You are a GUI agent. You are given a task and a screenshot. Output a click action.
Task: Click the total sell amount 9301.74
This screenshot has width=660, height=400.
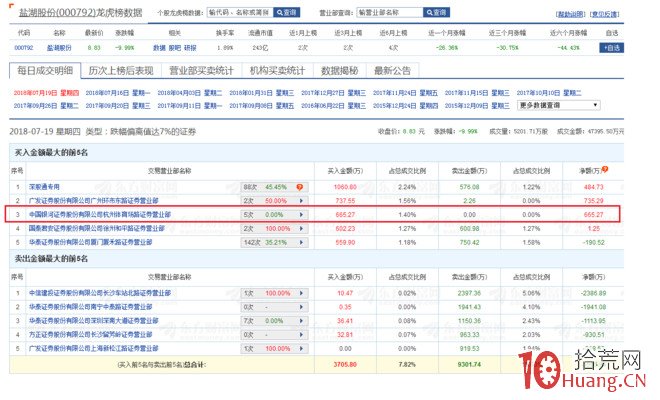pyautogui.click(x=469, y=365)
